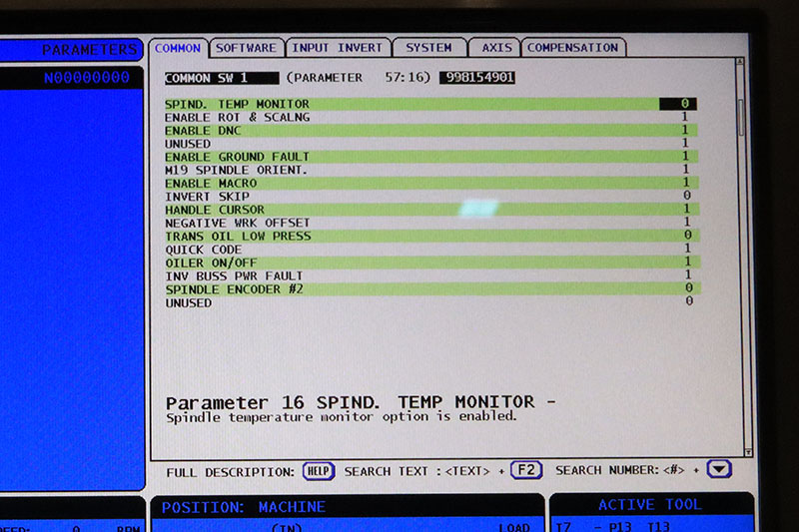Click the Parameter 16 description heading
799x532 pixels.
point(361,402)
